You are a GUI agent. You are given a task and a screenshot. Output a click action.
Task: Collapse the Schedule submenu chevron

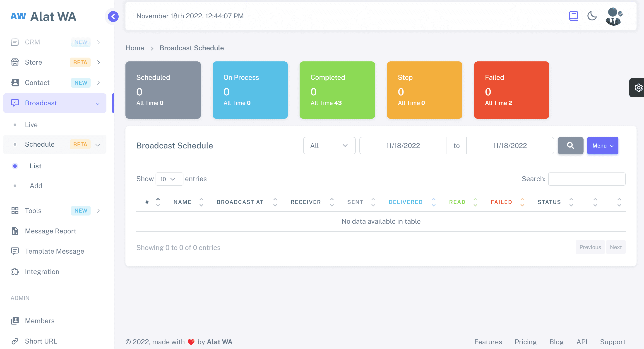click(x=98, y=145)
